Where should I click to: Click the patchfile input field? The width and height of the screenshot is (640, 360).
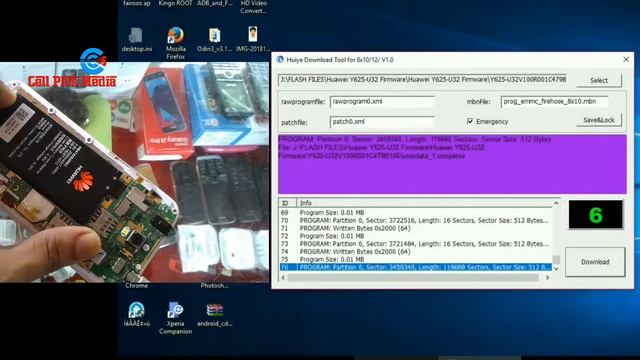(382, 122)
